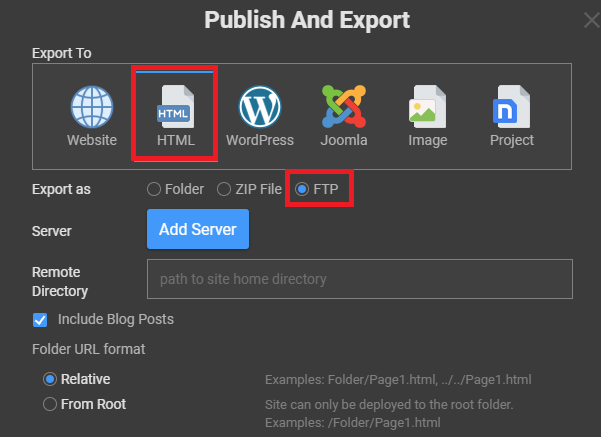601x437 pixels.
Task: Close the Publish And Export dialog
Action: click(x=592, y=20)
